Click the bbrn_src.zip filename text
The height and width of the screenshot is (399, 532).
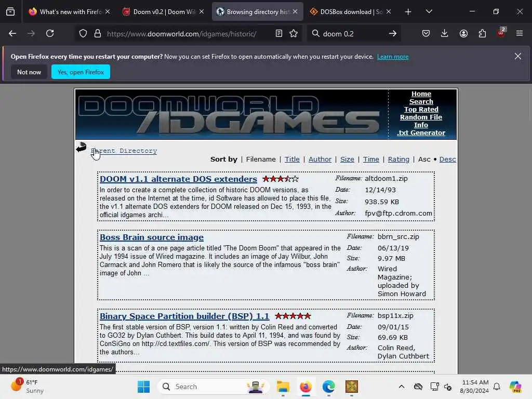coord(398,237)
